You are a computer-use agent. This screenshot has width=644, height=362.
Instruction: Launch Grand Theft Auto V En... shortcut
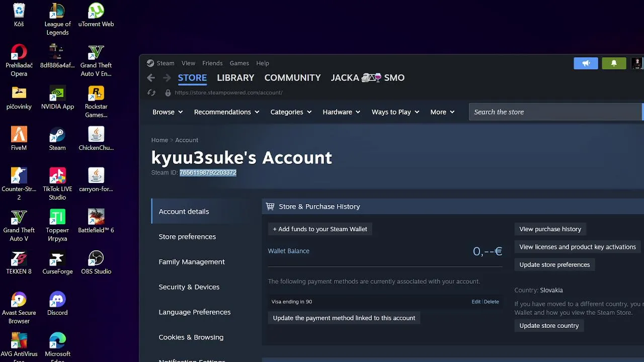pyautogui.click(x=96, y=60)
